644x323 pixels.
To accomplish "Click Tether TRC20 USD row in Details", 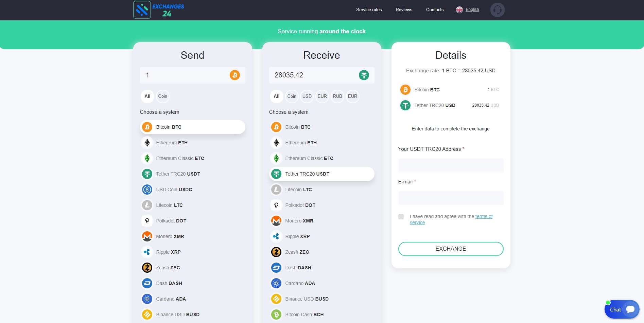I will [x=451, y=105].
